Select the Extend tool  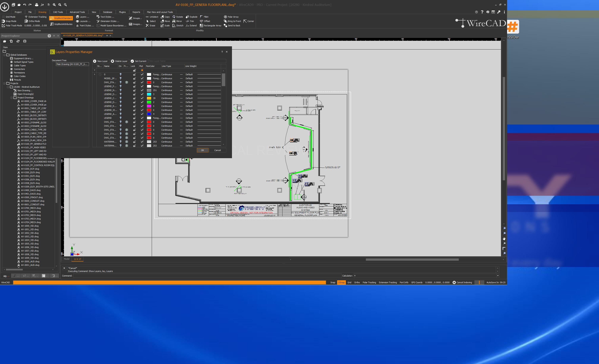click(191, 26)
